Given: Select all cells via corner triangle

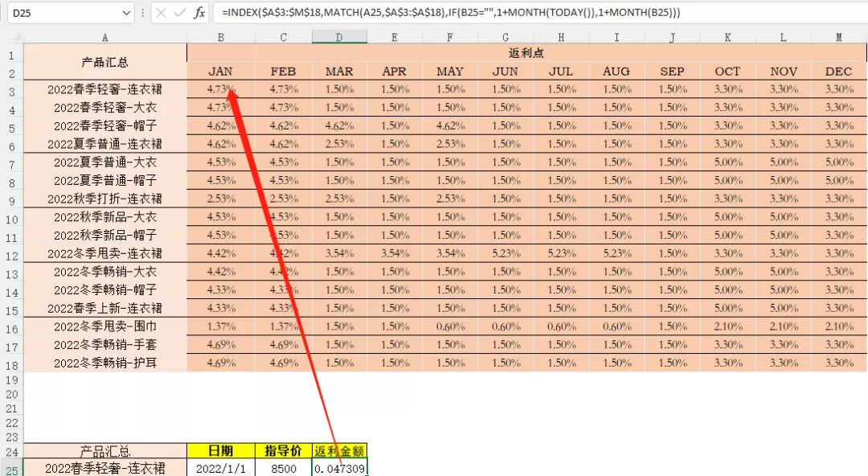Looking at the screenshot, I should point(16,38).
